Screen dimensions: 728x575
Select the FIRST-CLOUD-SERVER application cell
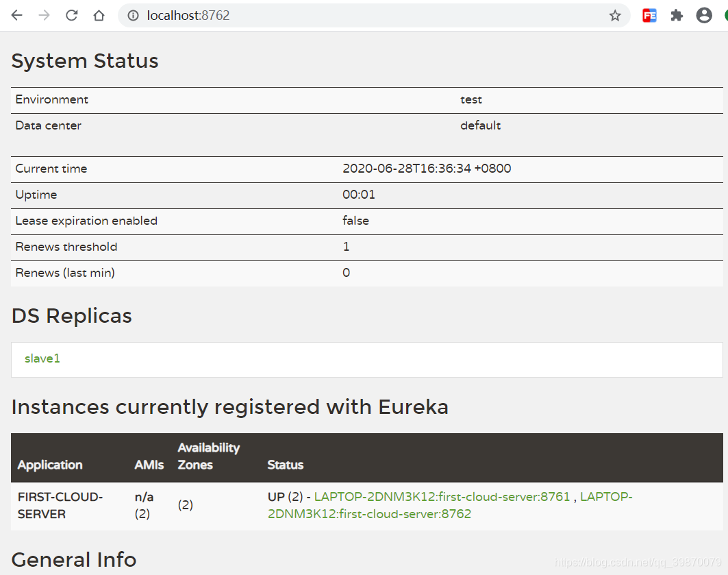tap(60, 505)
